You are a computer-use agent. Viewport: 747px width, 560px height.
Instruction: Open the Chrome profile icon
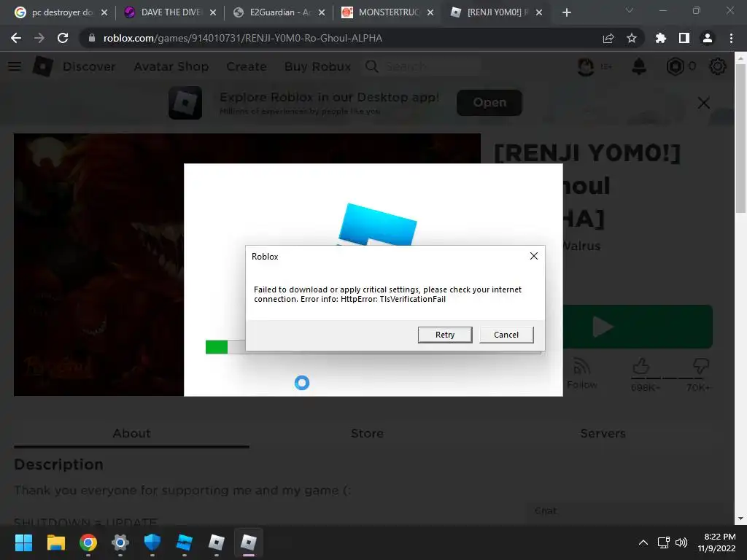pyautogui.click(x=708, y=38)
